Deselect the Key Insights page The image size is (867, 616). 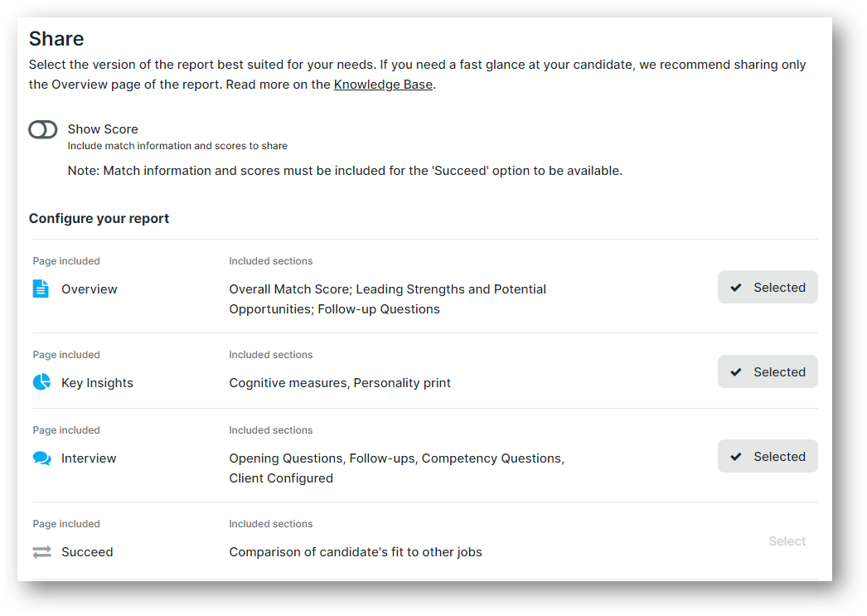click(x=768, y=371)
